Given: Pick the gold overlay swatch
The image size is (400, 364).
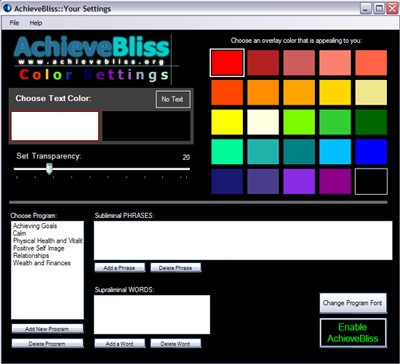Looking at the screenshot, I should coord(335,92).
